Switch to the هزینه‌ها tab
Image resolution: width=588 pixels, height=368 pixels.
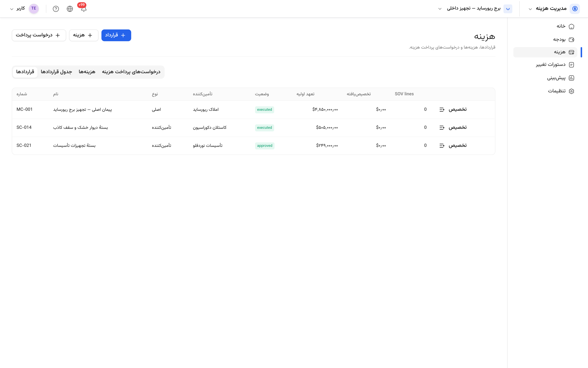pos(87,72)
